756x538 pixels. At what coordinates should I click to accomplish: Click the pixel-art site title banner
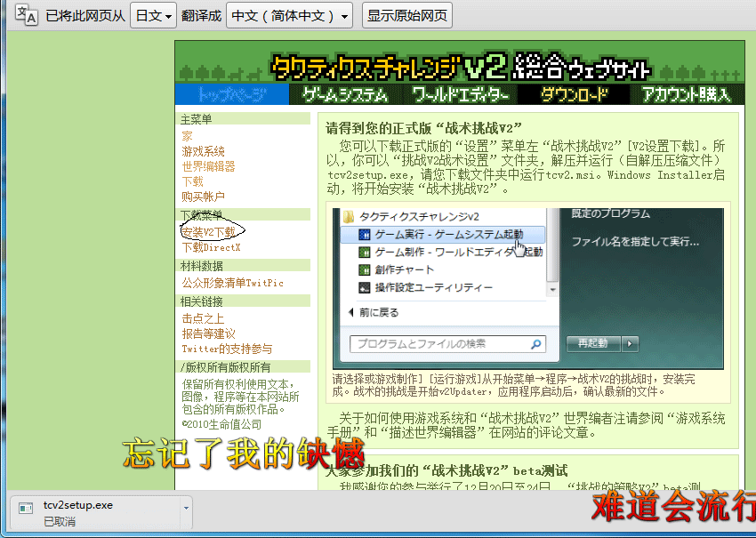(x=460, y=67)
